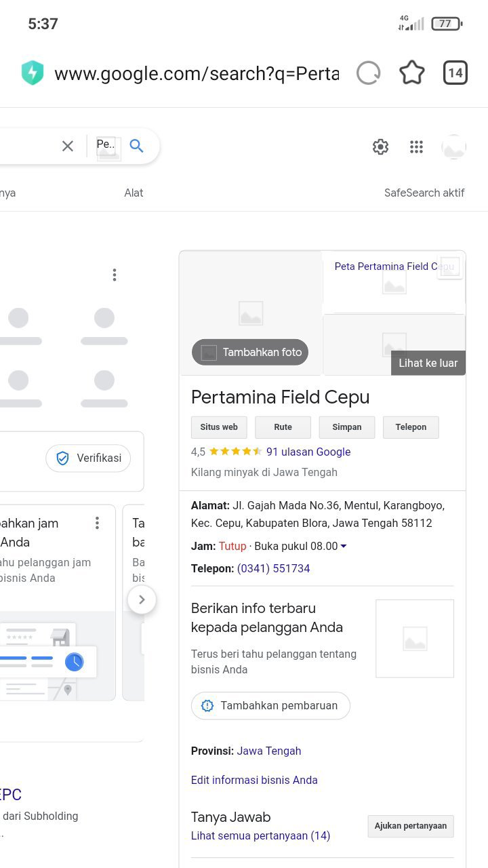Click SafeSearch aktif setting
The height and width of the screenshot is (868, 488).
pyautogui.click(x=424, y=193)
